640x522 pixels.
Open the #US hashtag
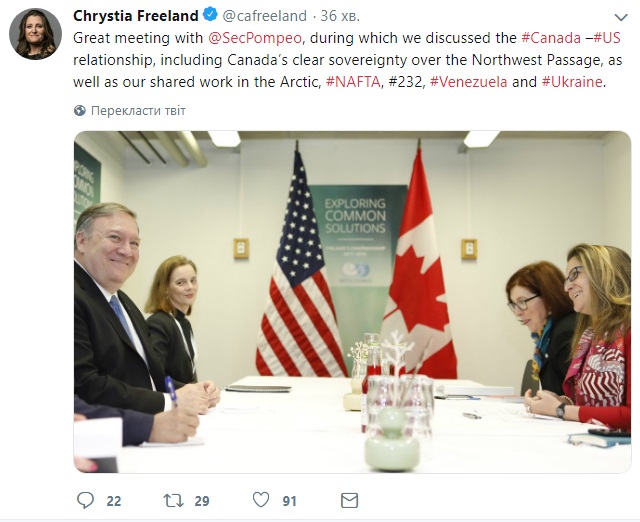(606, 38)
